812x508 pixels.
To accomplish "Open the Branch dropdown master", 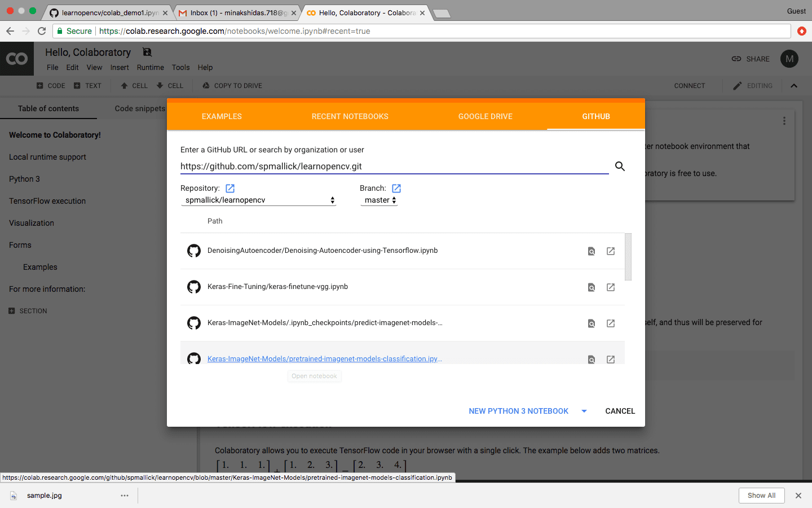I will 379,200.
